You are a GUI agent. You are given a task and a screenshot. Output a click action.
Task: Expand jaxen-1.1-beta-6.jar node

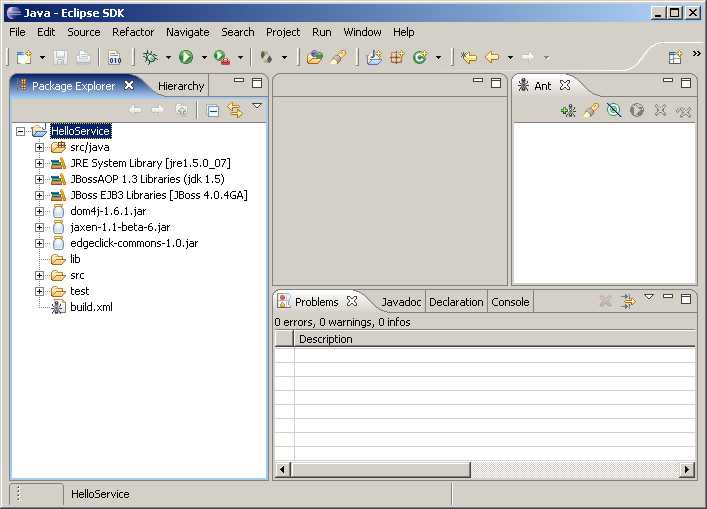pos(39,227)
